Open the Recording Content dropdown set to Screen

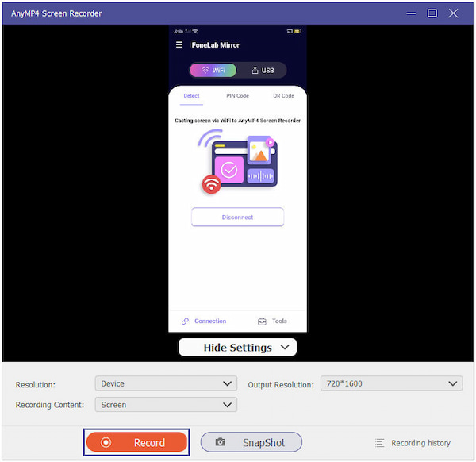tap(166, 405)
